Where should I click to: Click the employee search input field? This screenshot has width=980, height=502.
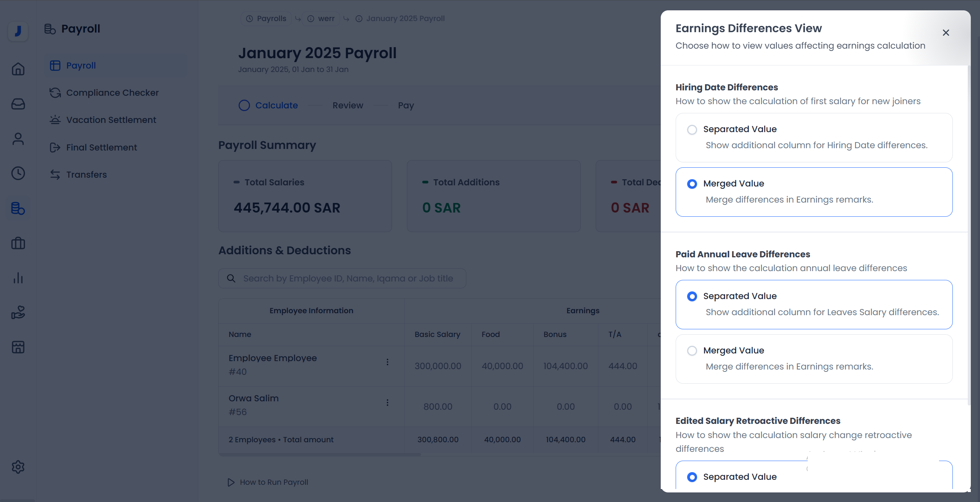click(x=348, y=278)
